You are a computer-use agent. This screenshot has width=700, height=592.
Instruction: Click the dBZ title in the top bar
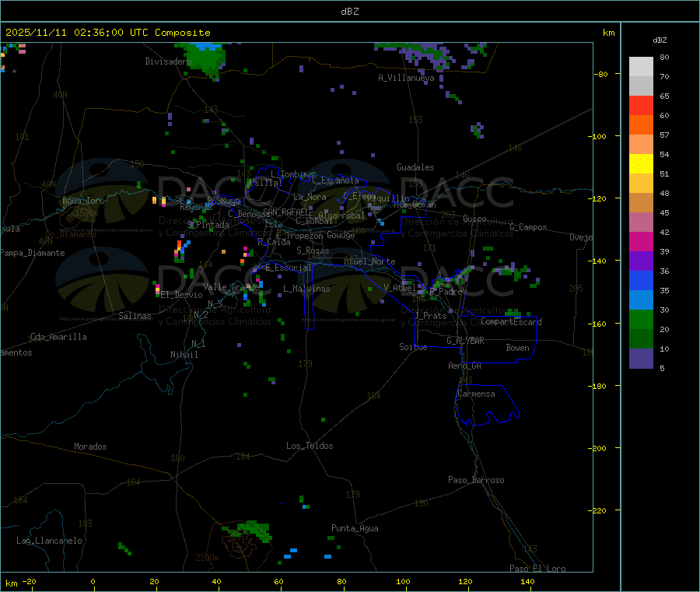tap(349, 12)
